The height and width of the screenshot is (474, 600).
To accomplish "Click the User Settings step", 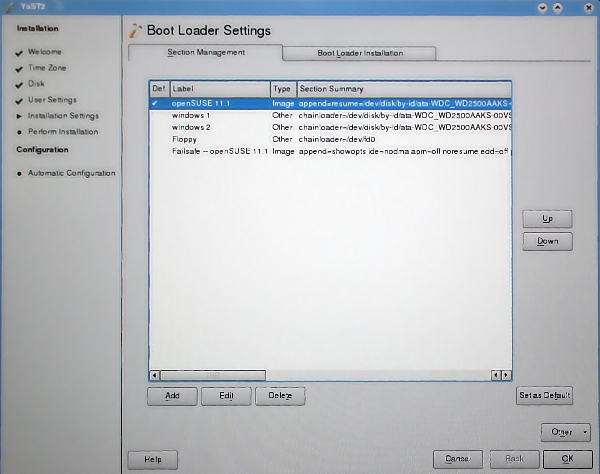I will 52,100.
